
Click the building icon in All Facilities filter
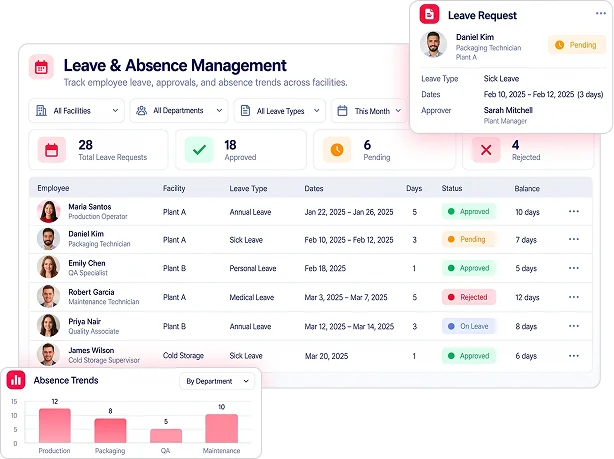click(x=41, y=111)
